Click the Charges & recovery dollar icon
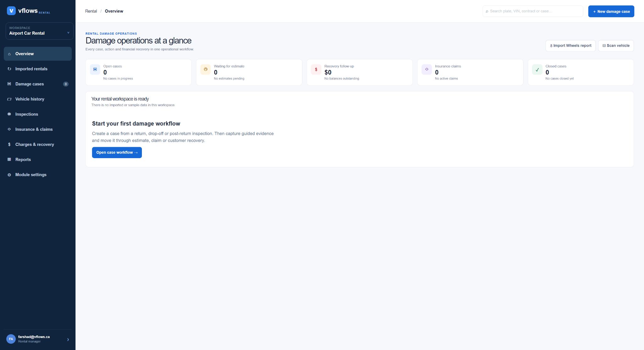The height and width of the screenshot is (350, 644). click(9, 145)
